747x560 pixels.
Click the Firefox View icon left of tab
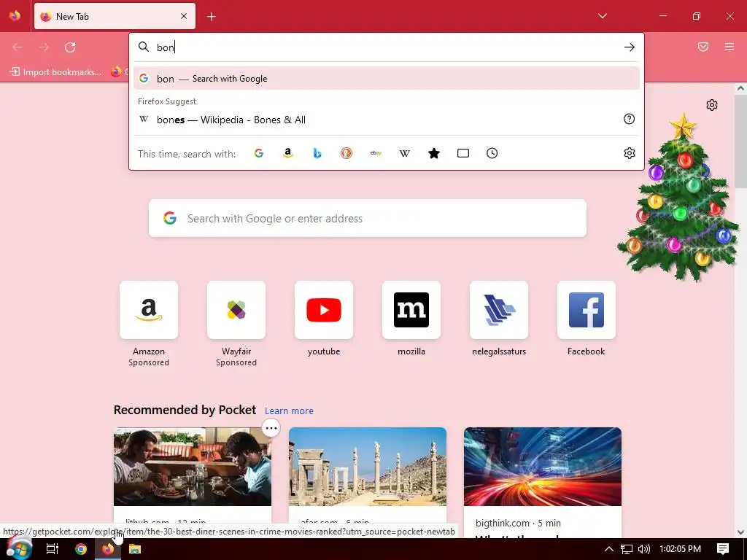coord(15,16)
